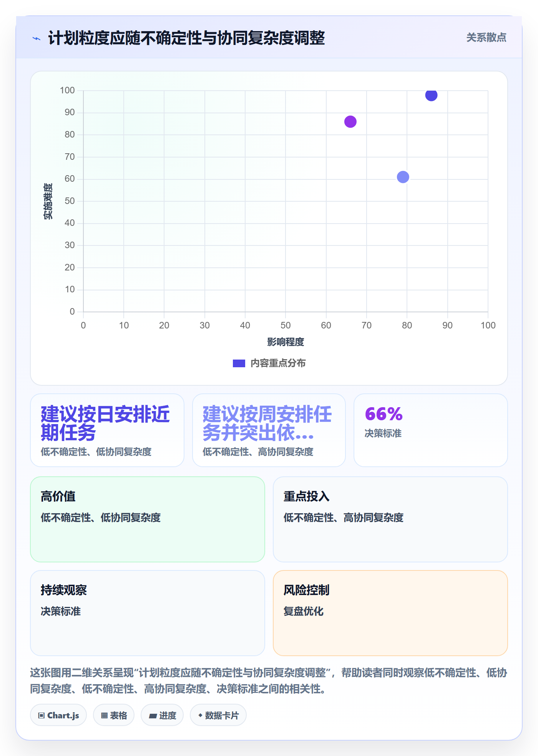Select the 风险控制 quadrant card
This screenshot has height=756, width=538.
[390, 613]
